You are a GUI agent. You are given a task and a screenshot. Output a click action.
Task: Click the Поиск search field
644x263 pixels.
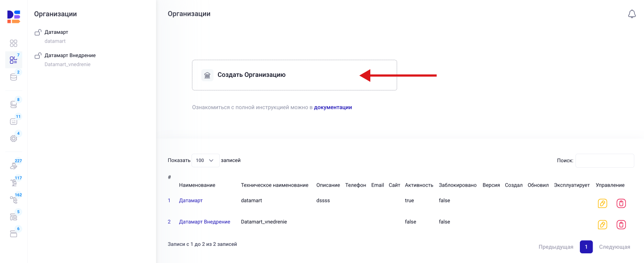(x=604, y=161)
